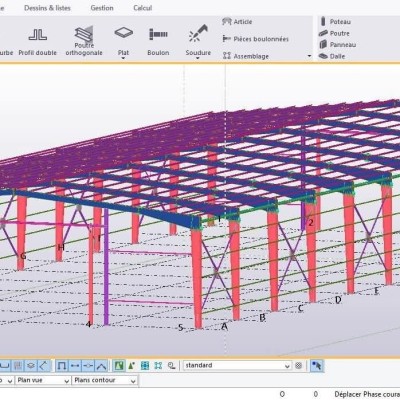Toggle the double-arrow line snap icon

point(75,366)
